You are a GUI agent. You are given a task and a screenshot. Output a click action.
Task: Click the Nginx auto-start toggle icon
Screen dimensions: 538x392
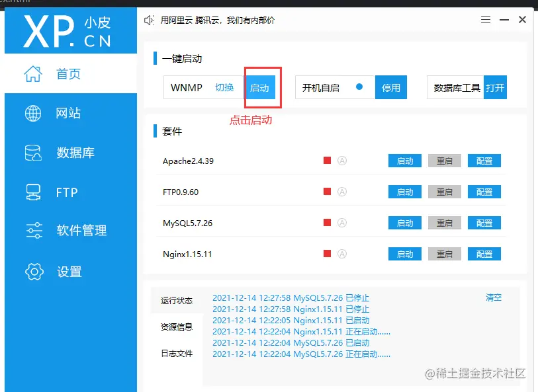342,254
